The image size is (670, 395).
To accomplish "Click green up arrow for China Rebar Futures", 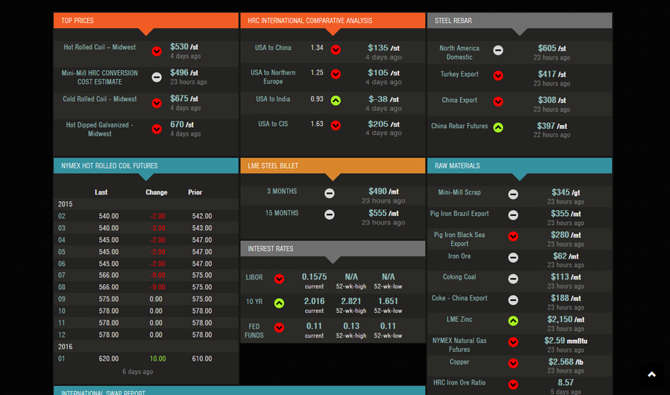I will [x=498, y=127].
